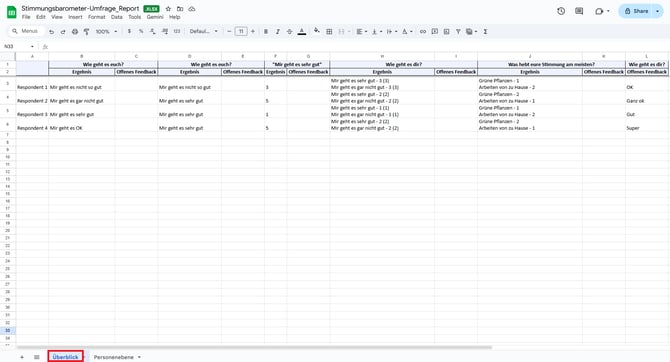This screenshot has height=362, width=670.
Task: Click the Menus search box
Action: 26,31
